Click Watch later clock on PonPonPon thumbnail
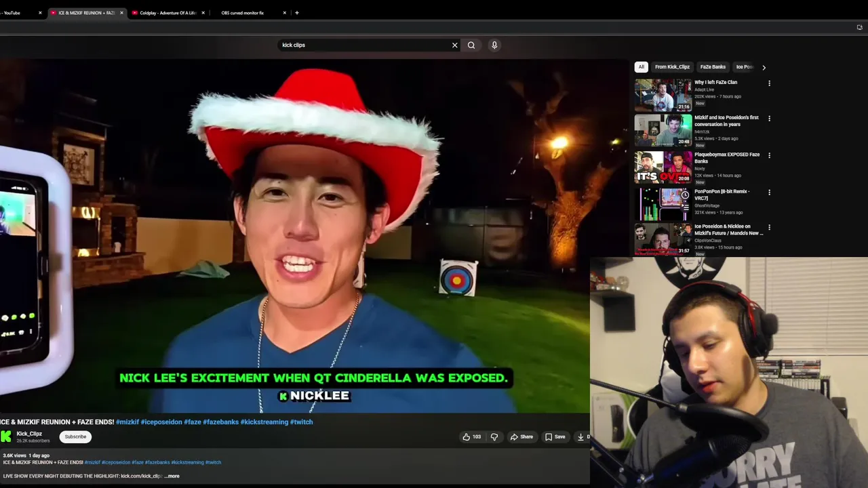The width and height of the screenshot is (868, 488). coord(685,195)
